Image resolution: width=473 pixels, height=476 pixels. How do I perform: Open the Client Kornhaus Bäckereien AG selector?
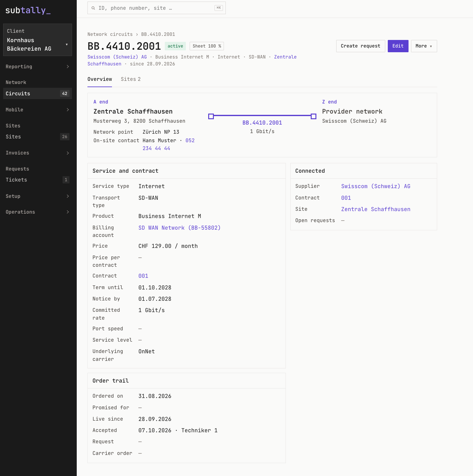[x=37, y=40]
